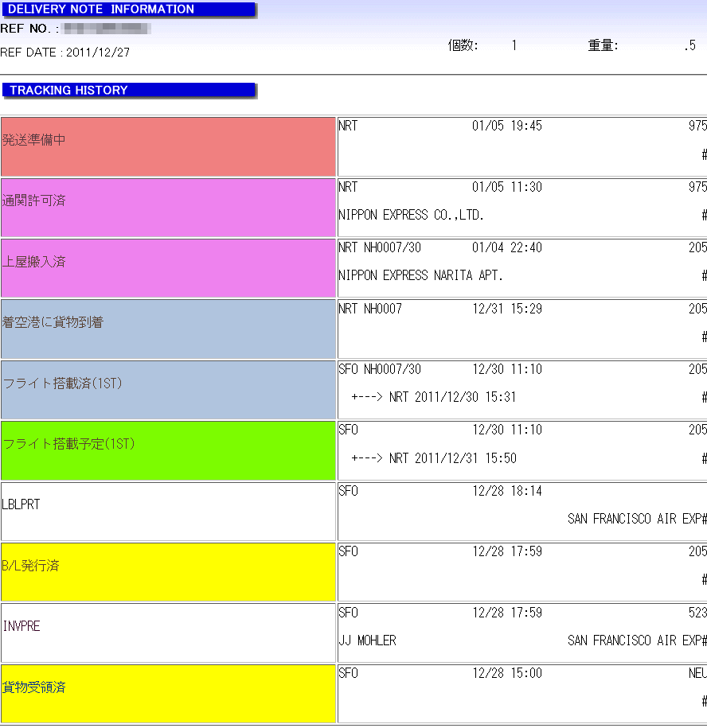Image resolution: width=707 pixels, height=728 pixels.
Task: Click the NIPPON EXPRESS CO.,LTD. text
Action: (x=411, y=215)
